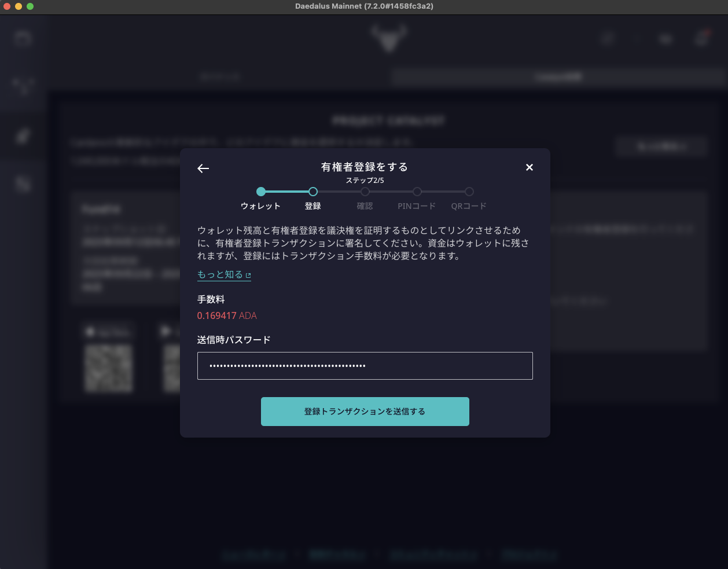Open the newsfeed with the red notification badge
728x569 pixels.
pos(701,38)
